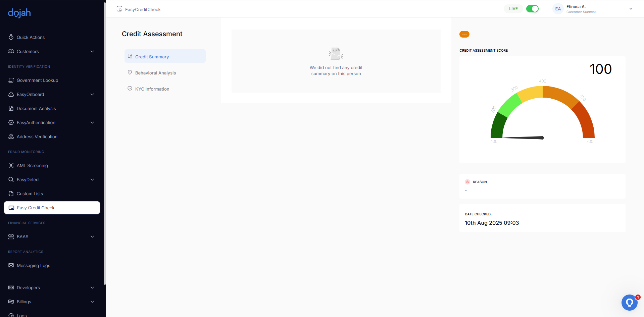Click the Address Verification pin icon
Image resolution: width=644 pixels, height=317 pixels.
[x=11, y=137]
